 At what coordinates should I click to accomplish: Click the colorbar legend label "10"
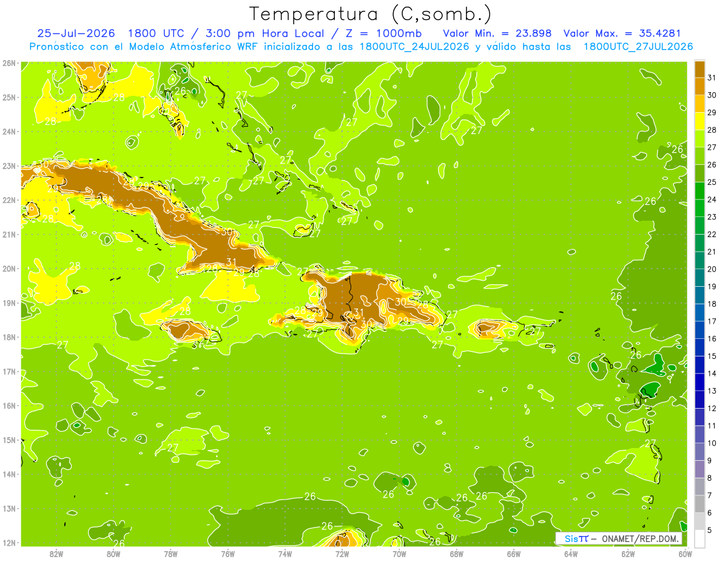point(712,443)
